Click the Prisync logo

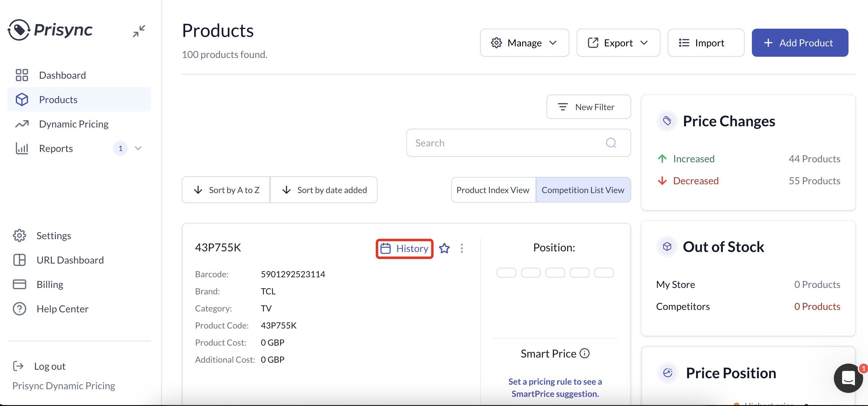pos(50,30)
